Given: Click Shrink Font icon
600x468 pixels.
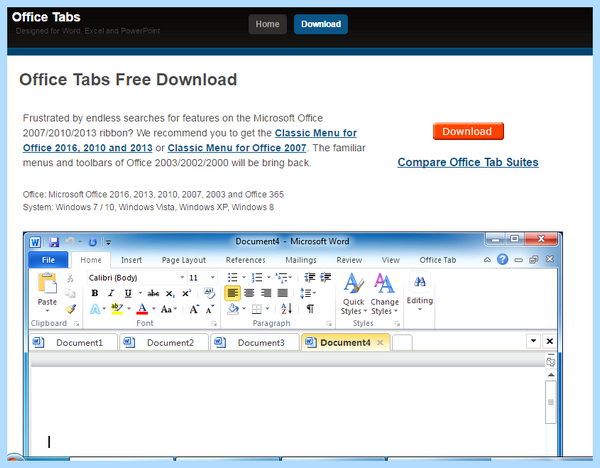Looking at the screenshot, I should pyautogui.click(x=210, y=309).
